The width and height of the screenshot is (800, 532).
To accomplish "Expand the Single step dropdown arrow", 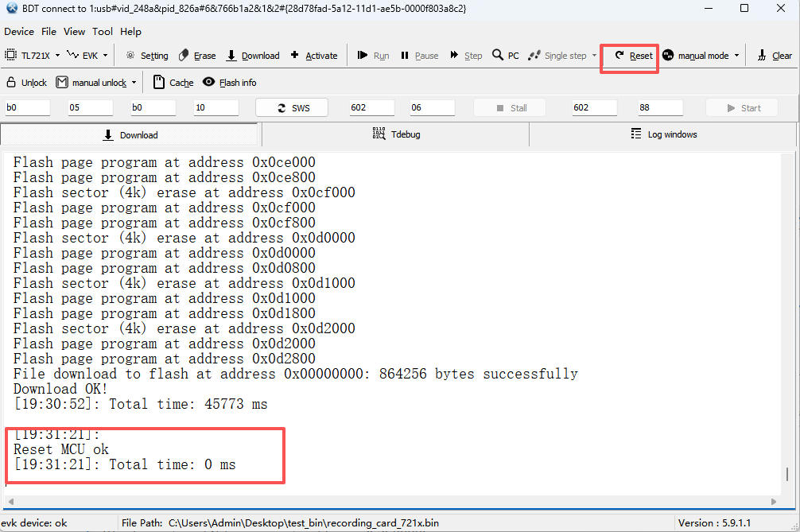I will tap(594, 55).
